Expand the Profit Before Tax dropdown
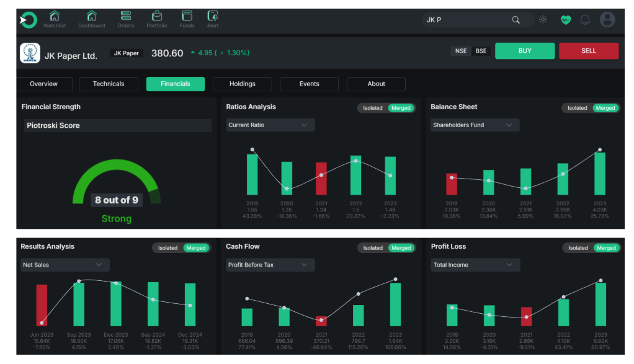The image size is (634, 364). pos(270,265)
